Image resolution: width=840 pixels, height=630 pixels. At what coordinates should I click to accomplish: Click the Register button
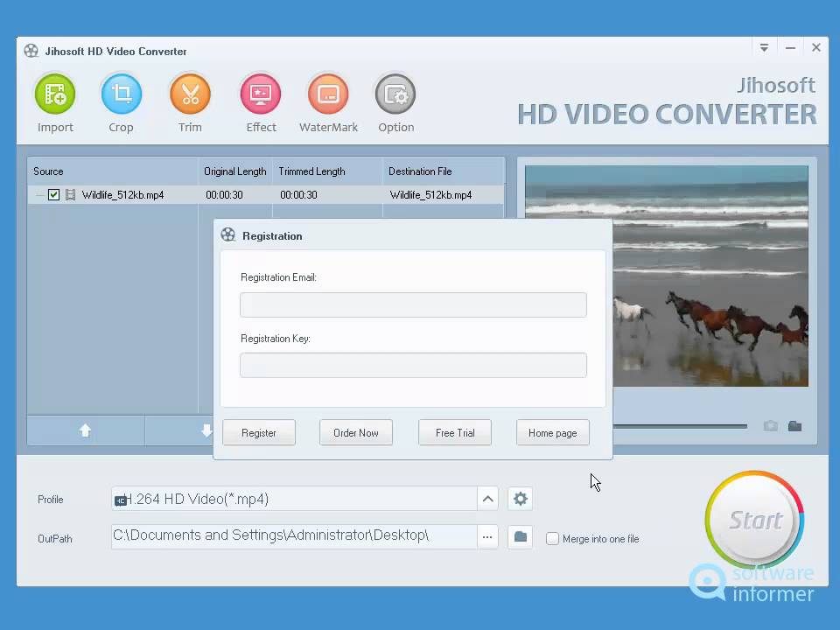259,432
